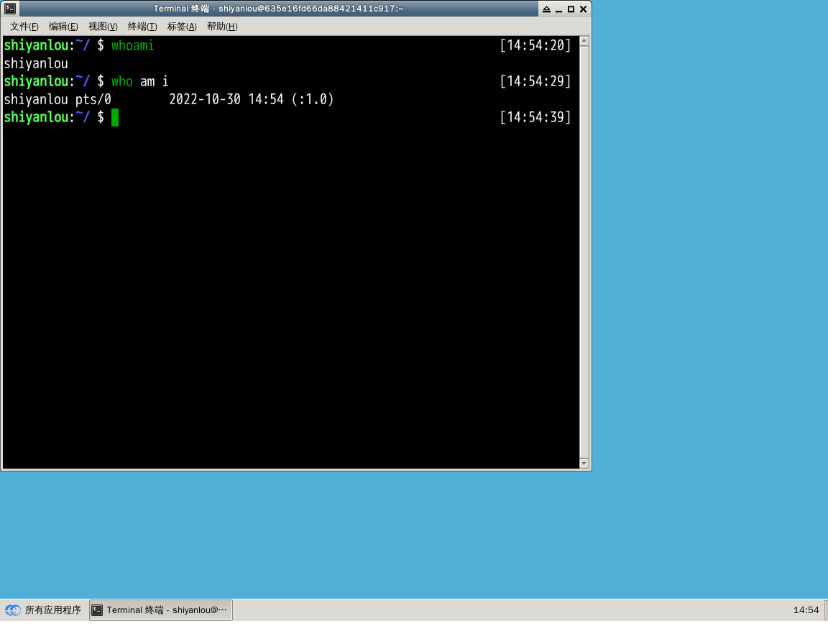Click the scrollbar up arrow in the terminal

point(584,42)
